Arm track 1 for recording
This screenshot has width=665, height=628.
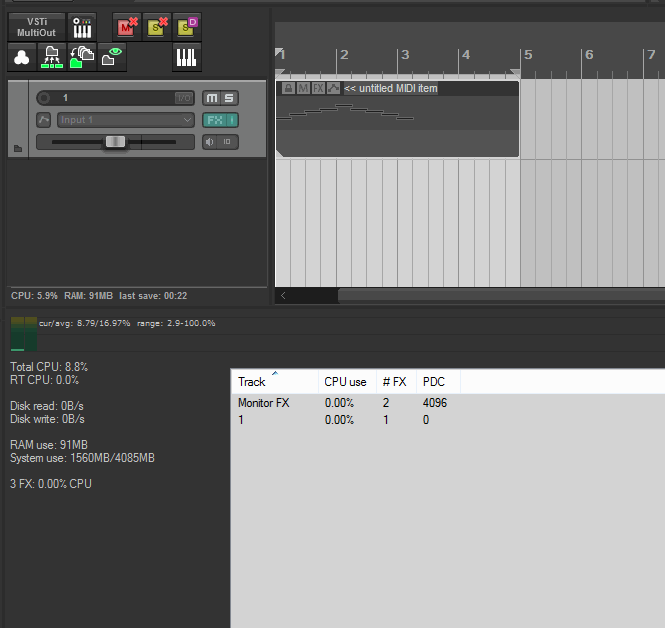point(44,98)
